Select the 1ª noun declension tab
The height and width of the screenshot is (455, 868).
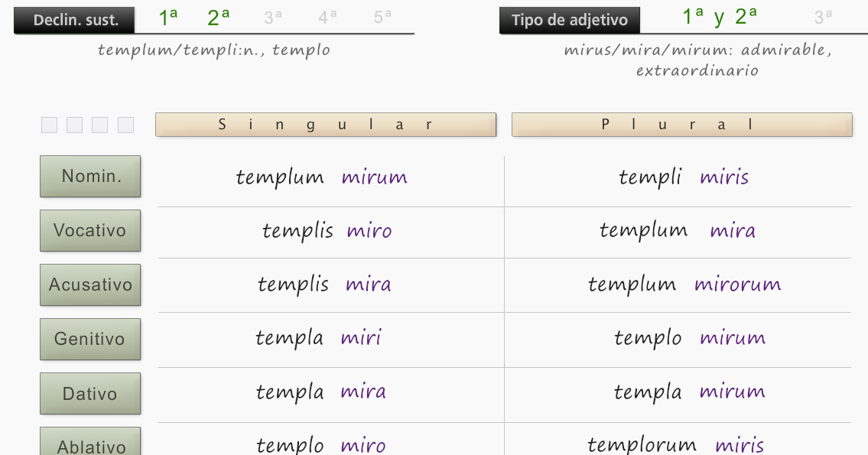(x=168, y=18)
